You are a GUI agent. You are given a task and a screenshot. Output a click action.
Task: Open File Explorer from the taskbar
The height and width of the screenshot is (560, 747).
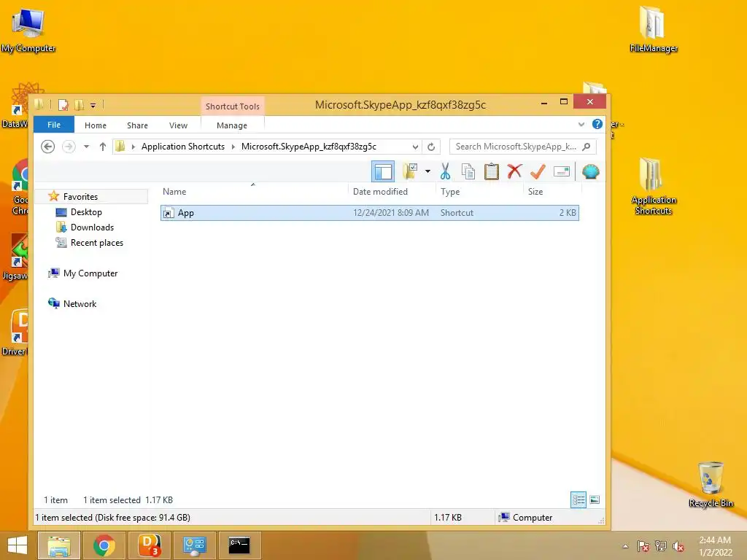click(x=58, y=545)
